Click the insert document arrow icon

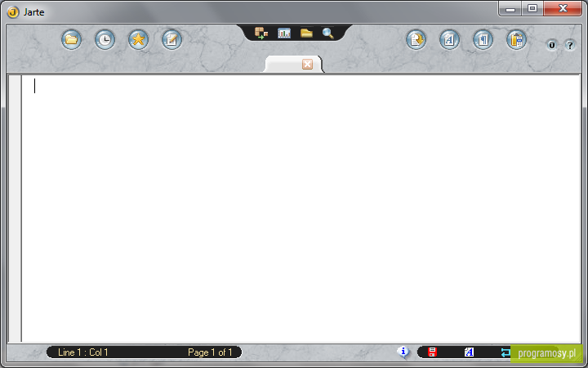tap(416, 39)
